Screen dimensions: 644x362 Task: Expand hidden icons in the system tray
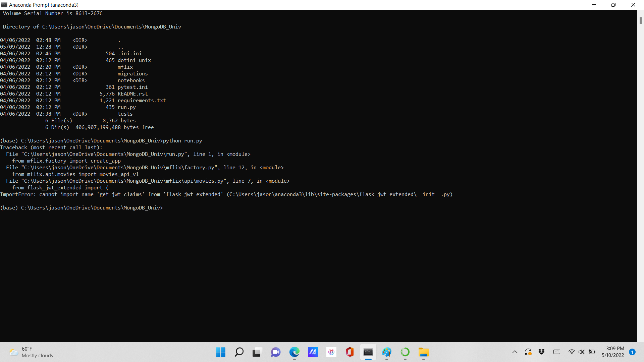coord(515,352)
